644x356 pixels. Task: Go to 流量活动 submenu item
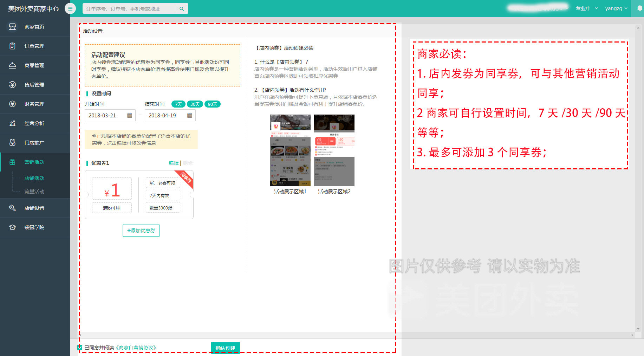pyautogui.click(x=34, y=192)
